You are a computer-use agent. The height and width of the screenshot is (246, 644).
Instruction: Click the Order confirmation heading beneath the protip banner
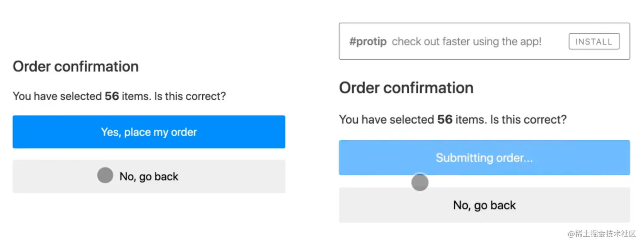(x=406, y=88)
